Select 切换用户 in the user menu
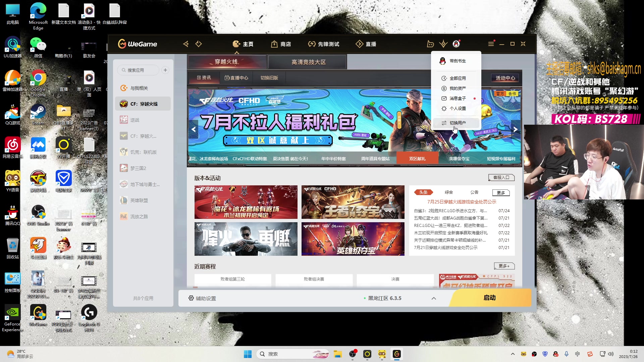 point(457,123)
